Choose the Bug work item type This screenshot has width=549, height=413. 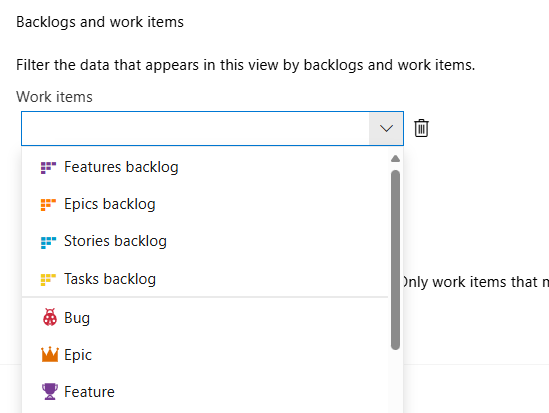pos(205,318)
